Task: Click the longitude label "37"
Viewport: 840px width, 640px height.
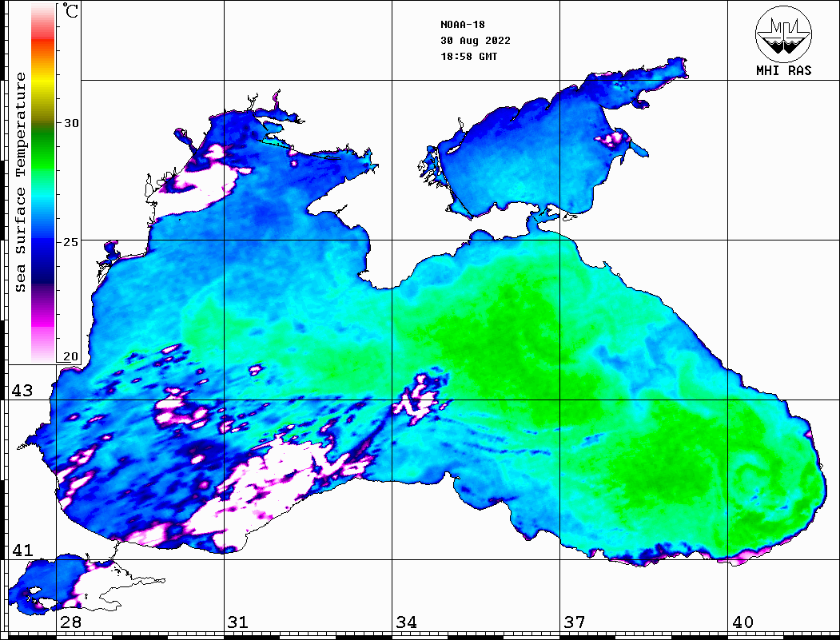Action: pos(575,622)
